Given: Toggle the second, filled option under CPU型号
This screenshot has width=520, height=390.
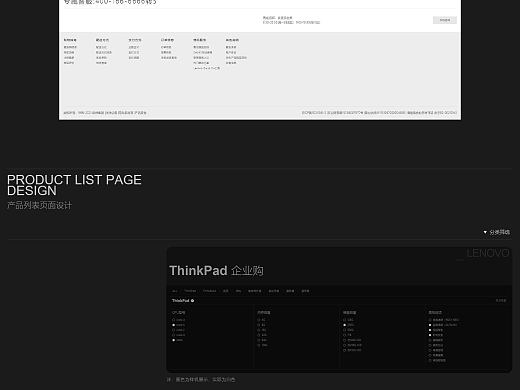Looking at the screenshot, I should pos(173,325).
